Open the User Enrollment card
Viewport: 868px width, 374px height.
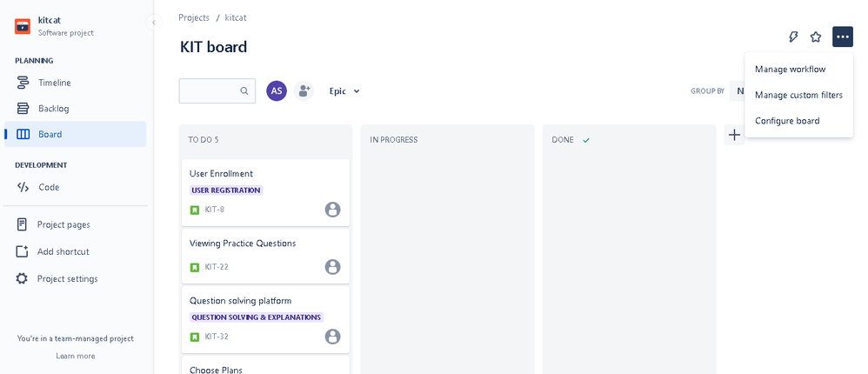click(266, 192)
